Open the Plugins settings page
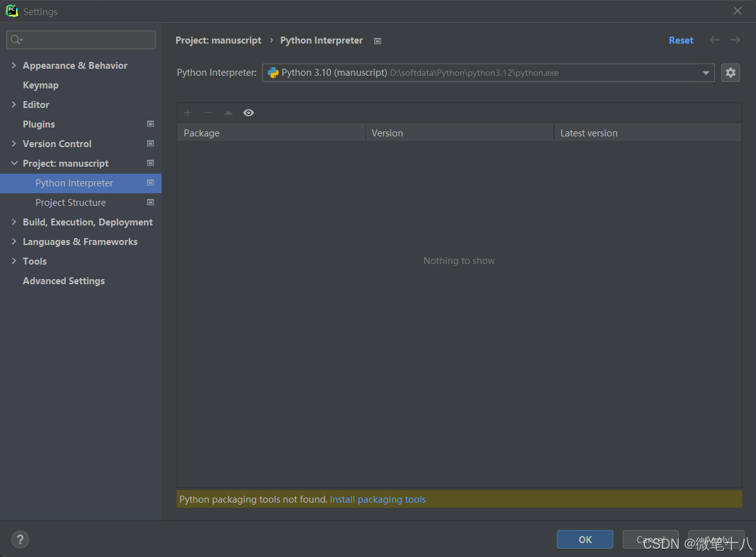The height and width of the screenshot is (557, 756). pyautogui.click(x=38, y=124)
